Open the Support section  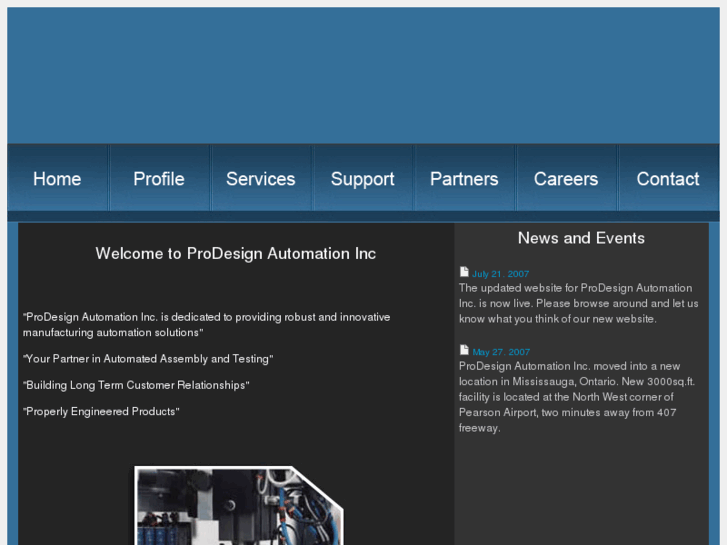click(x=363, y=179)
